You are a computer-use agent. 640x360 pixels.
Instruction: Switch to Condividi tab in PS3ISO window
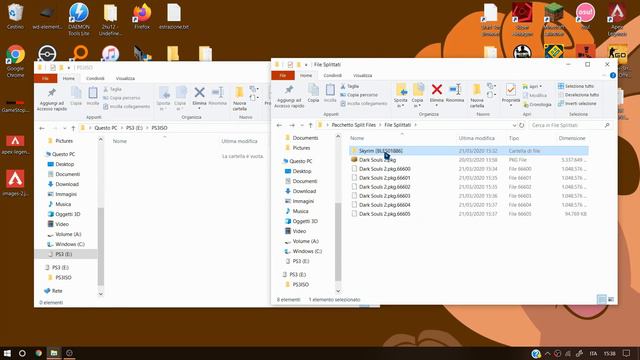(95, 78)
